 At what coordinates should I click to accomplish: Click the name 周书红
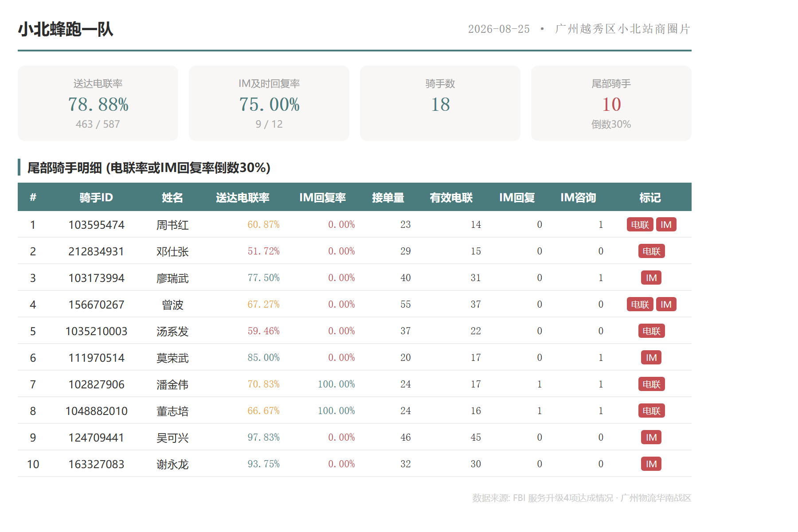coord(172,225)
